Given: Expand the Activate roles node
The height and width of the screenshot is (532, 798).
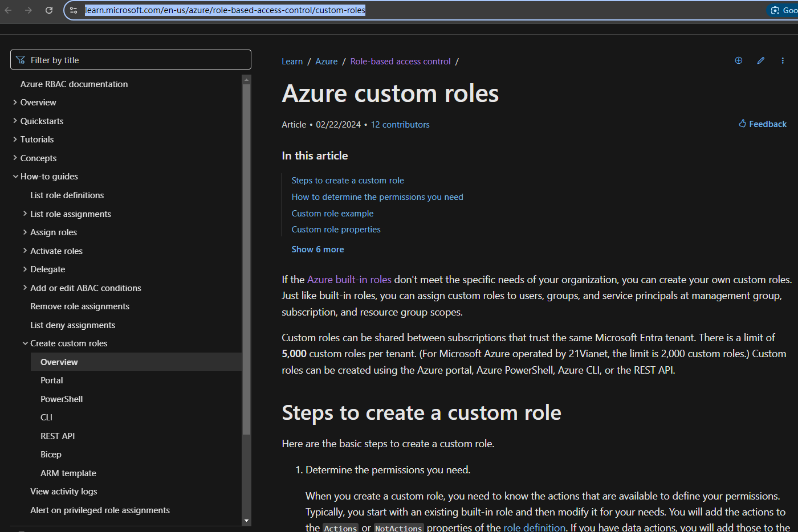Looking at the screenshot, I should [x=25, y=251].
